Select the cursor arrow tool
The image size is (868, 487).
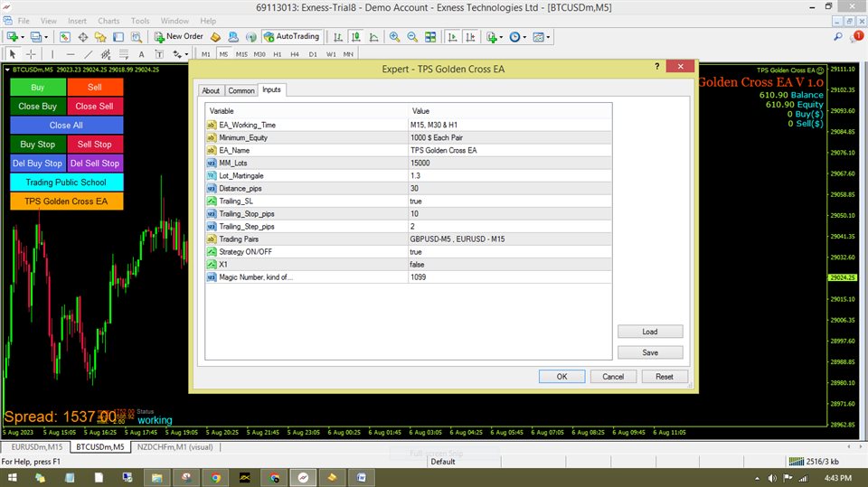click(x=12, y=54)
